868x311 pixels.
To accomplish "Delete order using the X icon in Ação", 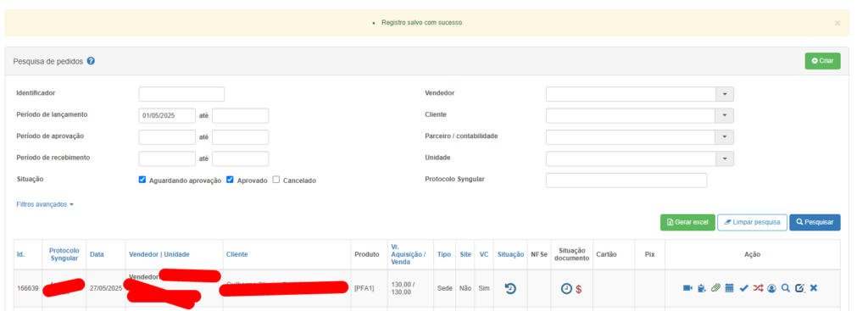I will pyautogui.click(x=814, y=288).
